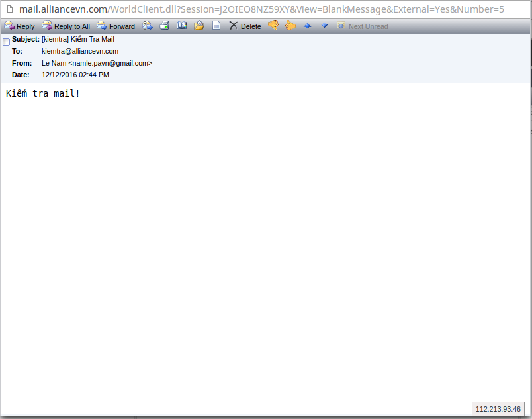
Task: Click the right-pointing hand icon
Action: (290, 26)
